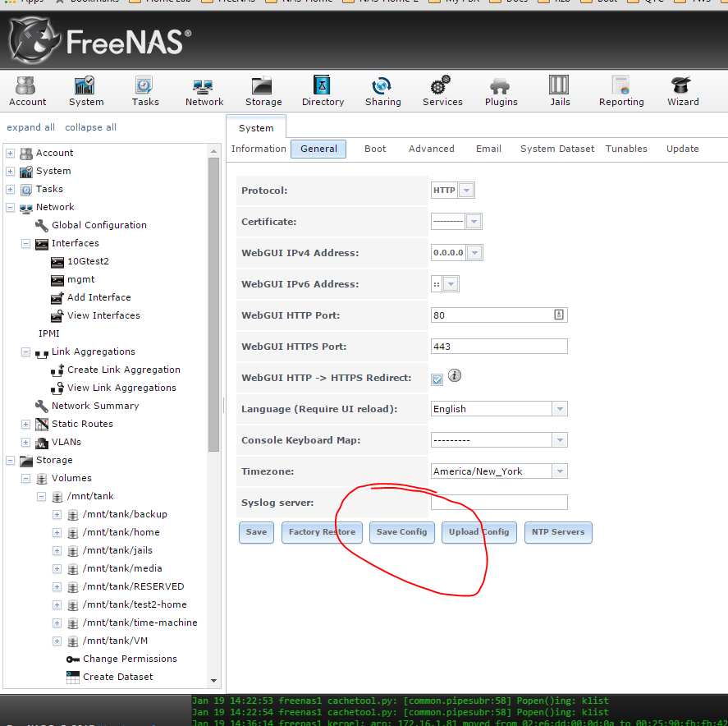728x726 pixels.
Task: Click the info icon beside HTTPS Redirect
Action: pos(455,375)
